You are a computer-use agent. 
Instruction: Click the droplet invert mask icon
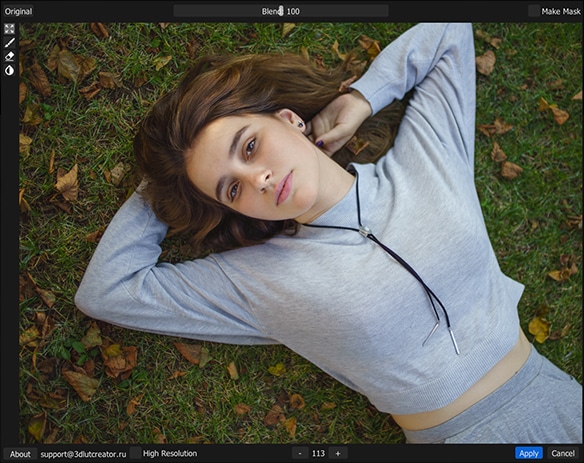pos(9,70)
